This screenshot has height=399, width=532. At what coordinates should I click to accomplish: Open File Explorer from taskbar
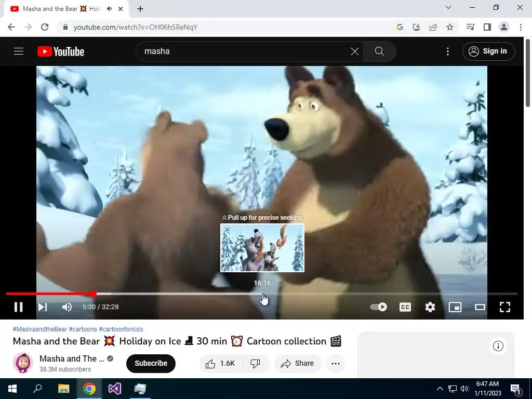(63, 389)
